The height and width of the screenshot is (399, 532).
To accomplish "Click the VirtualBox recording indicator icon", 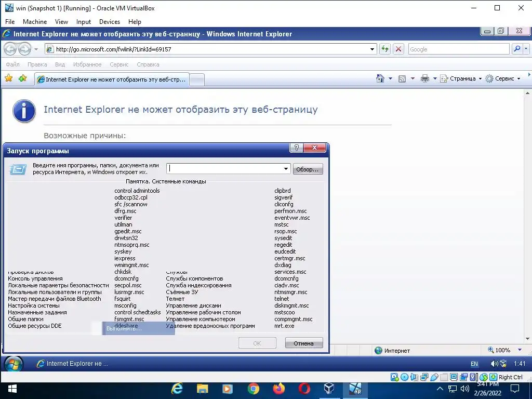I will coord(464,377).
